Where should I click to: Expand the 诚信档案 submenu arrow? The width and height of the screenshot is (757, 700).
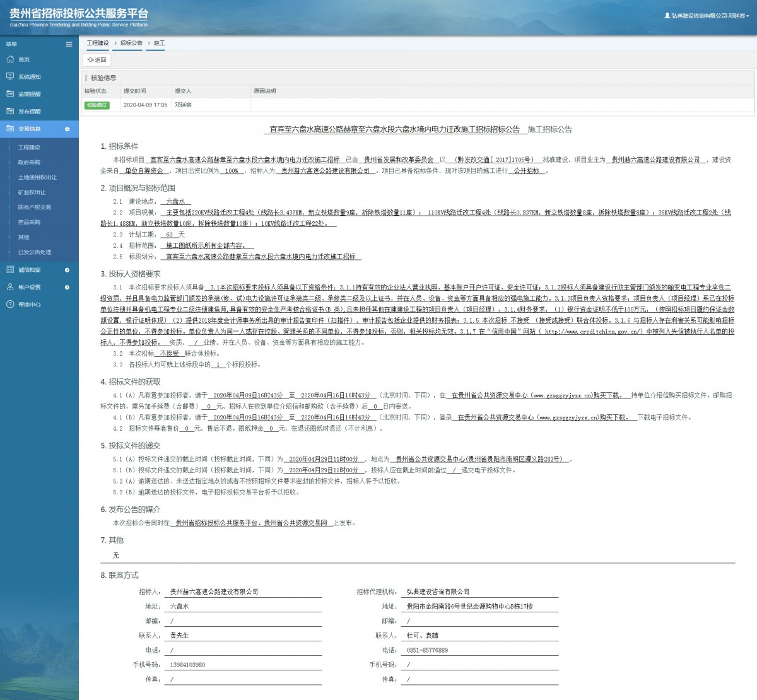pos(67,270)
